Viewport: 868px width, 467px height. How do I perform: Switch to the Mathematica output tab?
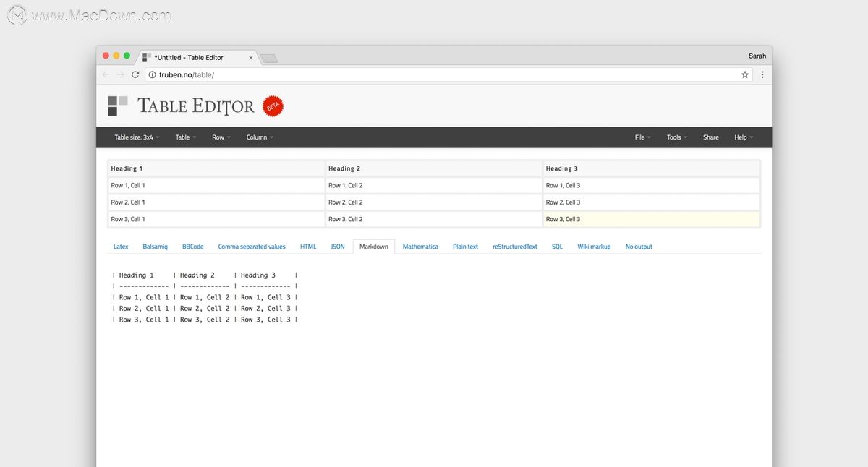click(x=420, y=247)
